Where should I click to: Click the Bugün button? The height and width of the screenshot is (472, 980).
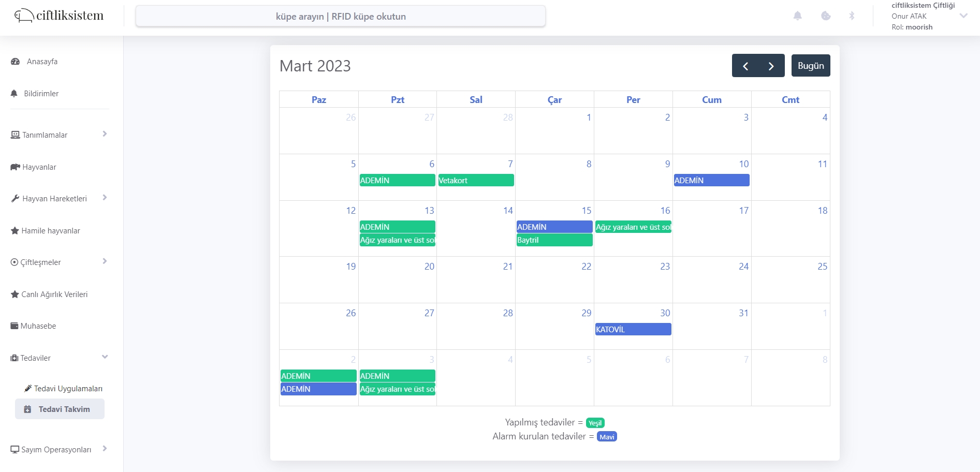810,66
